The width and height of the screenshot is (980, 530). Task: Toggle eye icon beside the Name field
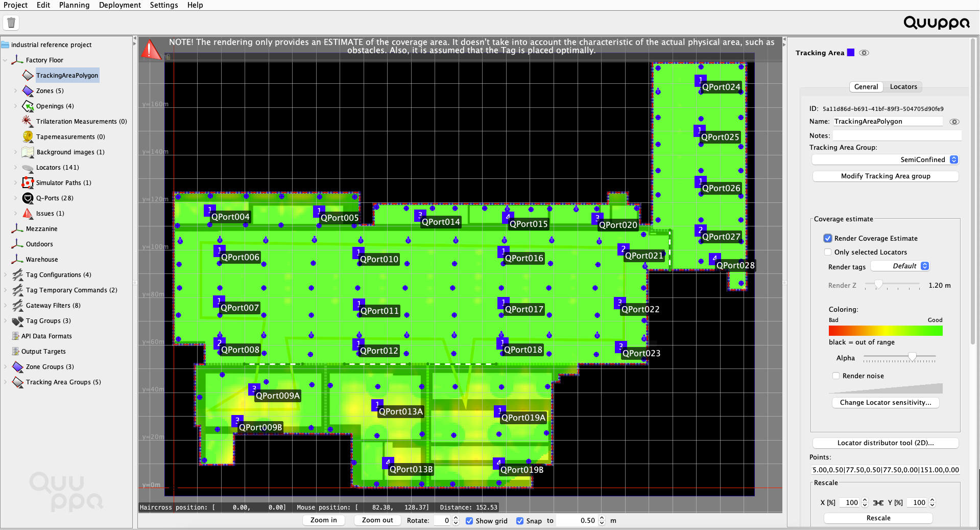pyautogui.click(x=954, y=122)
